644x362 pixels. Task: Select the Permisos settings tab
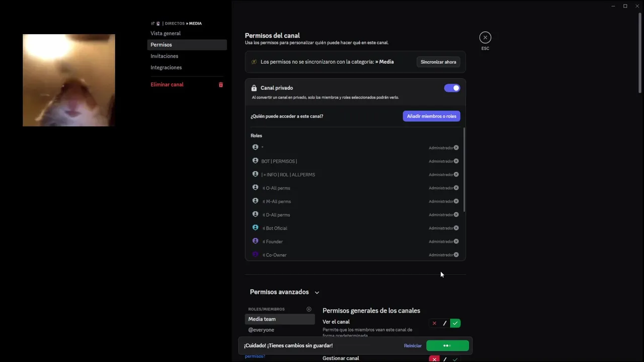click(187, 45)
